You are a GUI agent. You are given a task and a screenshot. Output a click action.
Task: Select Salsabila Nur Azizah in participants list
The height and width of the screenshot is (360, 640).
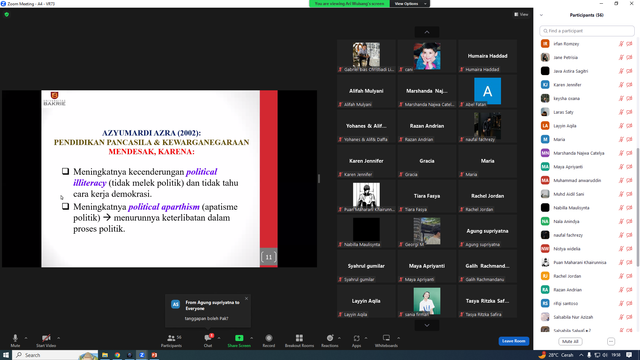click(x=587, y=317)
